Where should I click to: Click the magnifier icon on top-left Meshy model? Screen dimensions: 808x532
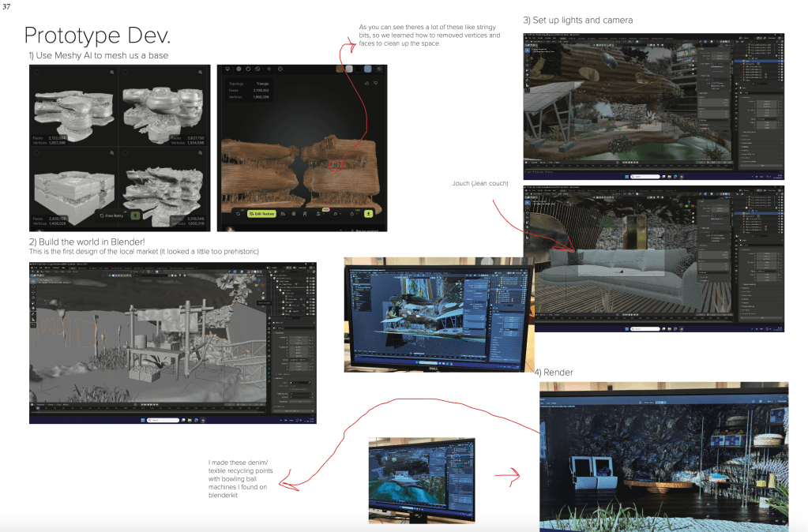coord(112,73)
